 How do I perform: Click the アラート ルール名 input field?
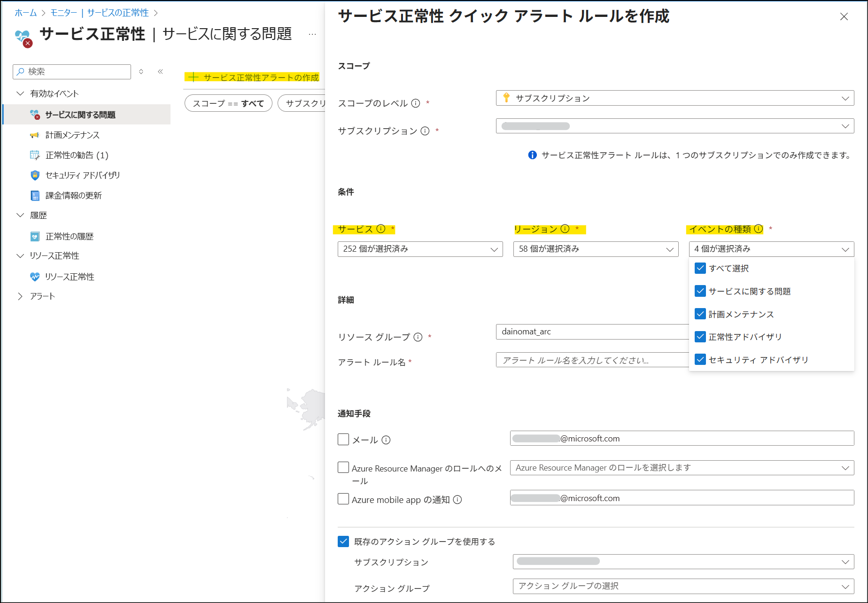point(592,360)
